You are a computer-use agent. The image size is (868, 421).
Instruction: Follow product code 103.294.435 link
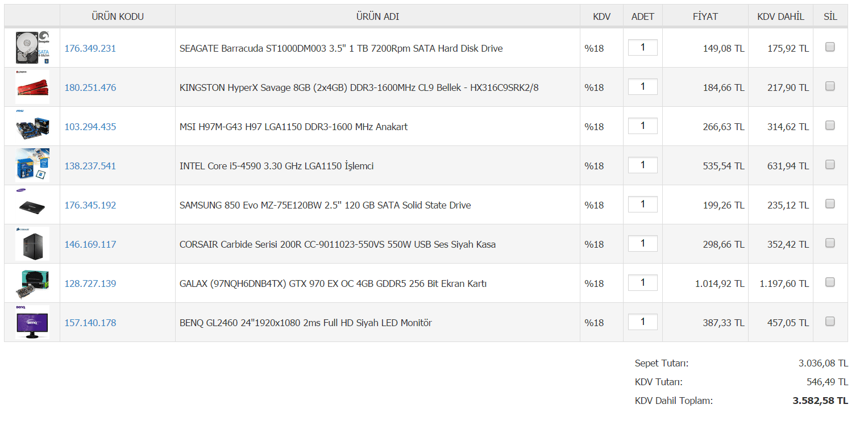click(x=90, y=127)
